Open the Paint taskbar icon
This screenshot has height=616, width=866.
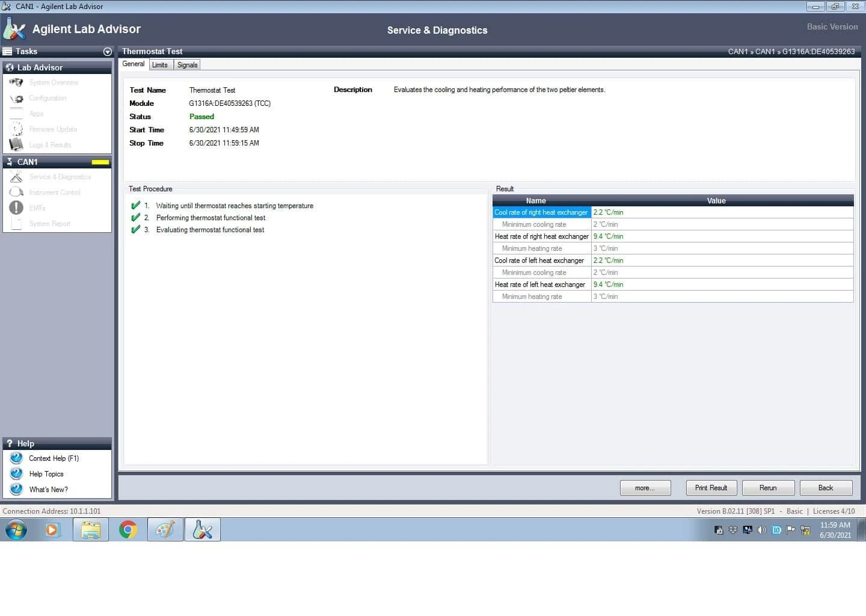(x=165, y=530)
